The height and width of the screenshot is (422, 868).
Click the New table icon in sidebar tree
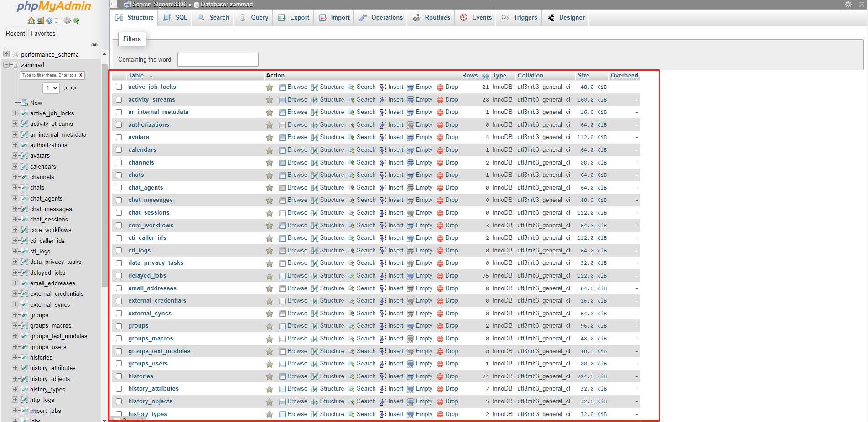25,103
